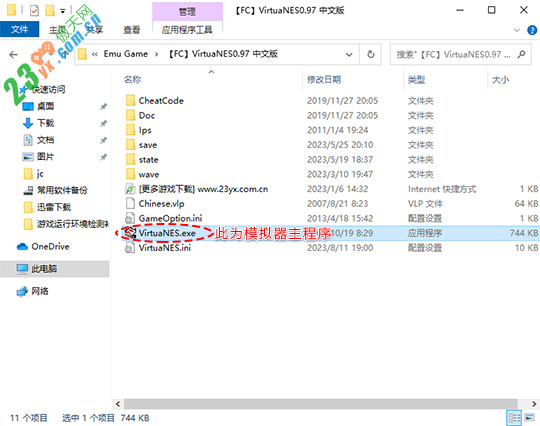The height and width of the screenshot is (426, 540).
Task: Select file name CheatCode
Action: click(161, 101)
